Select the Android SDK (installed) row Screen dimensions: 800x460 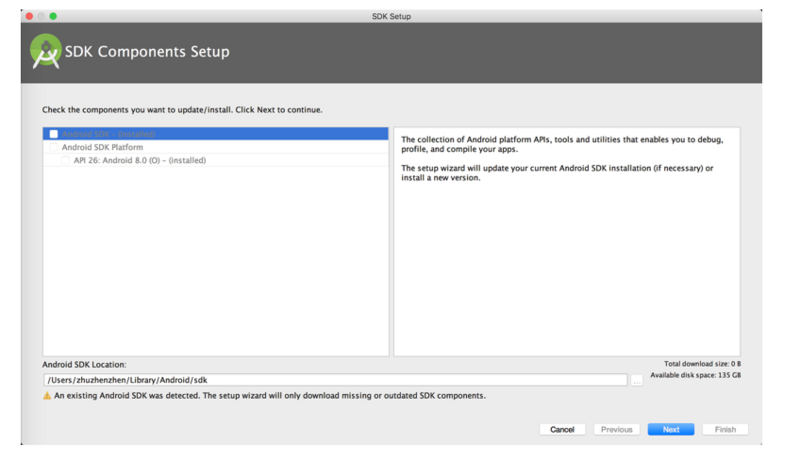215,134
